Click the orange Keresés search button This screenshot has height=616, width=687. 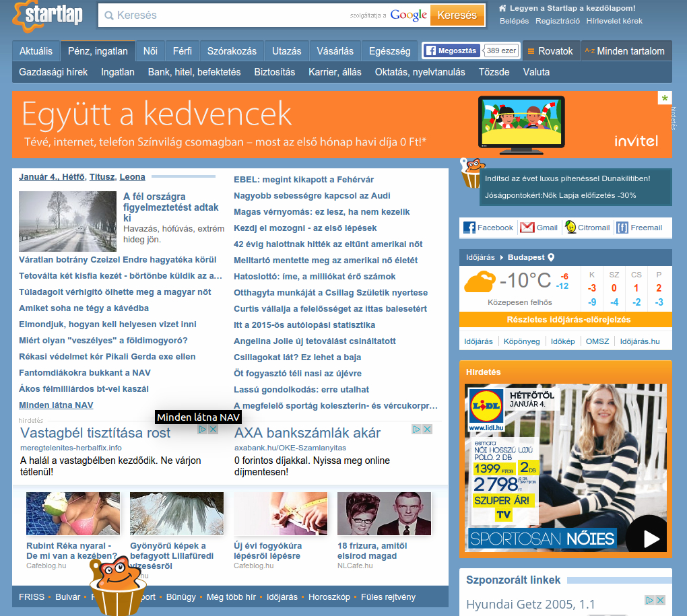point(457,15)
